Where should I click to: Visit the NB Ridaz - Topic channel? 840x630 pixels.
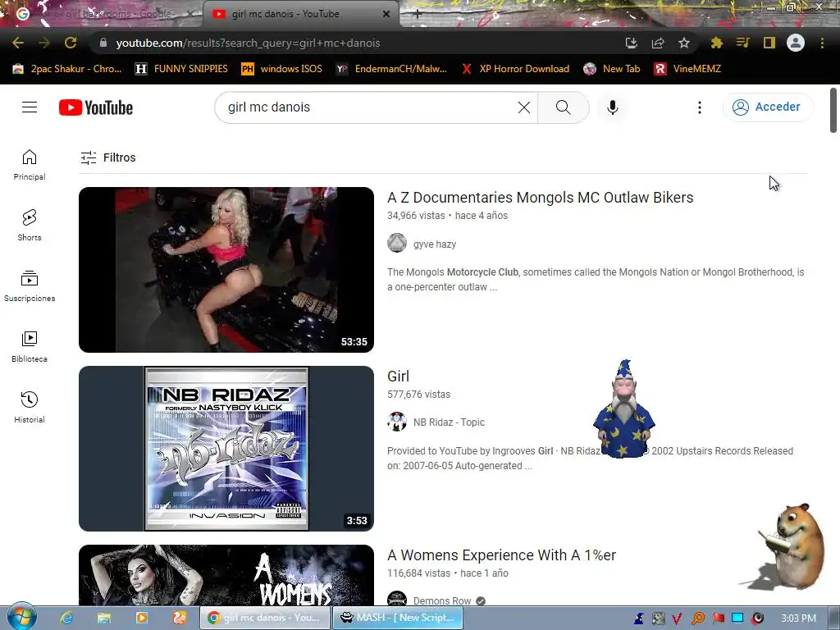(449, 422)
